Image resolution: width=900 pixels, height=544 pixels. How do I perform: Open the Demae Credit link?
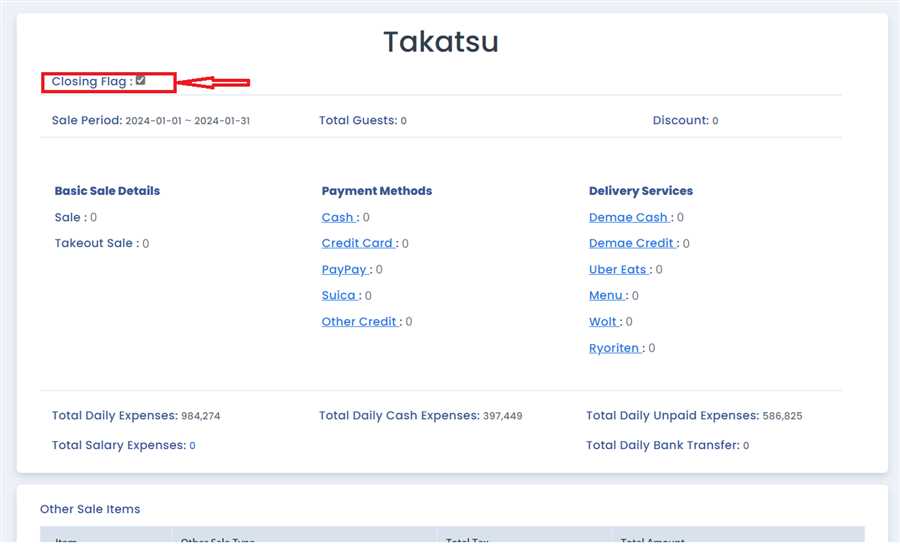631,243
